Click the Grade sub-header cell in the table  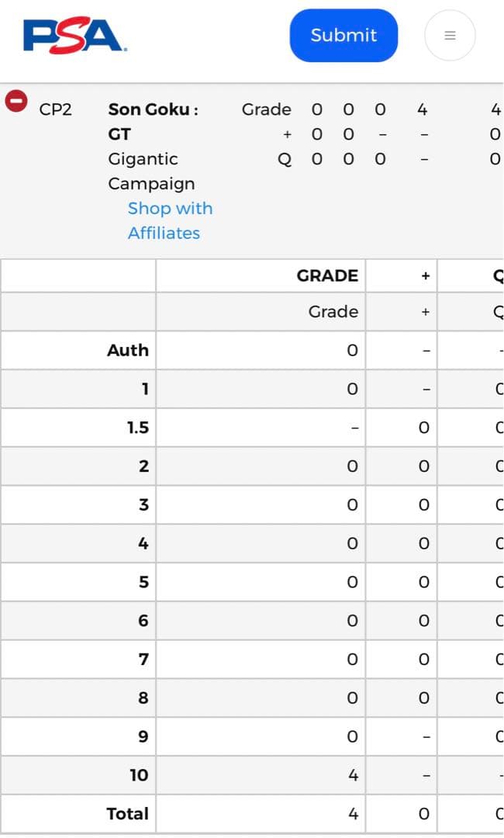click(333, 311)
